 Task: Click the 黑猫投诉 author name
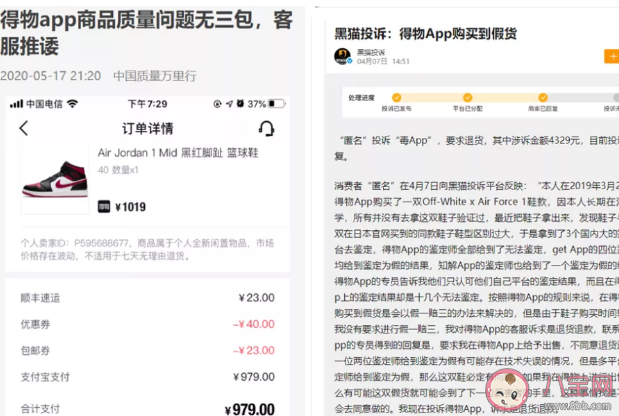[371, 52]
